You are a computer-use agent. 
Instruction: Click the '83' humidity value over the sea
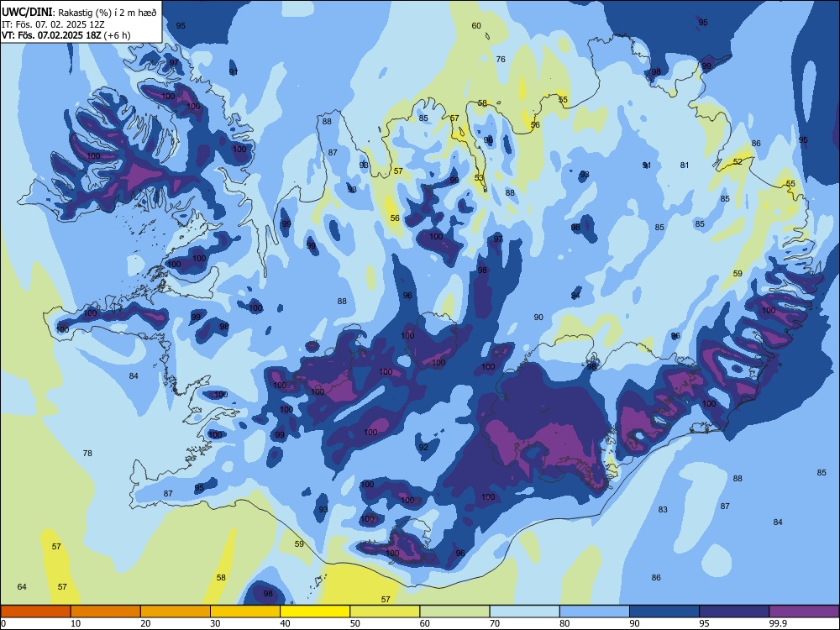pos(663,510)
